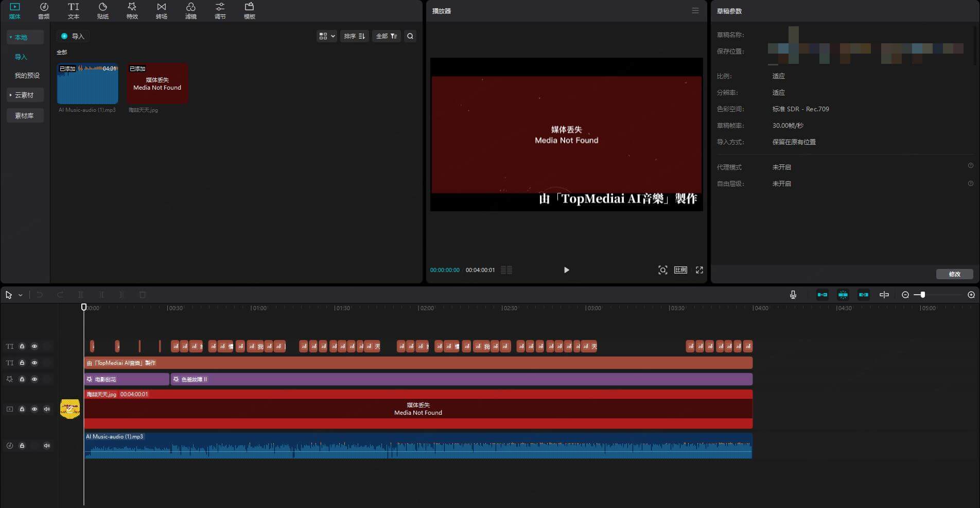Hide the main video track
This screenshot has width=980, height=508.
pos(34,409)
